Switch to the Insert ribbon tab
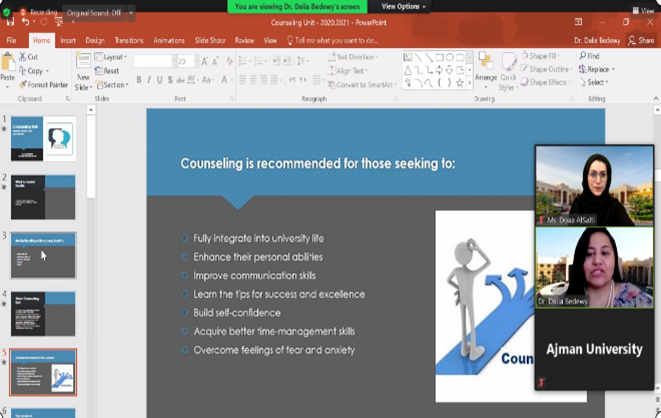This screenshot has height=418, width=661. tap(68, 40)
